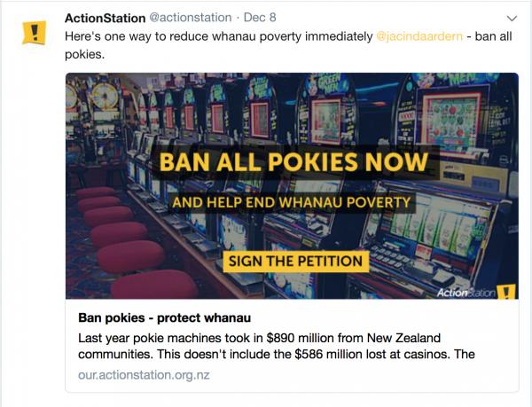Click the word 'pokies.' ending the tweet

(87, 55)
